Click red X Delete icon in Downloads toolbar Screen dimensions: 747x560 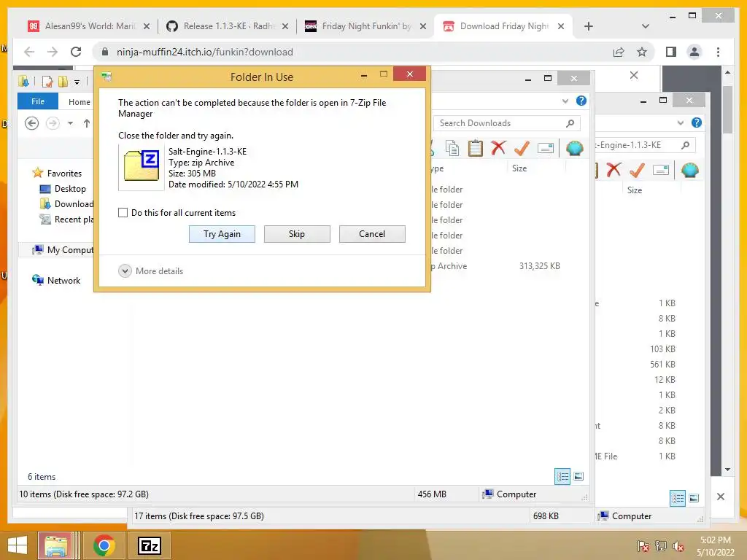[x=498, y=148]
